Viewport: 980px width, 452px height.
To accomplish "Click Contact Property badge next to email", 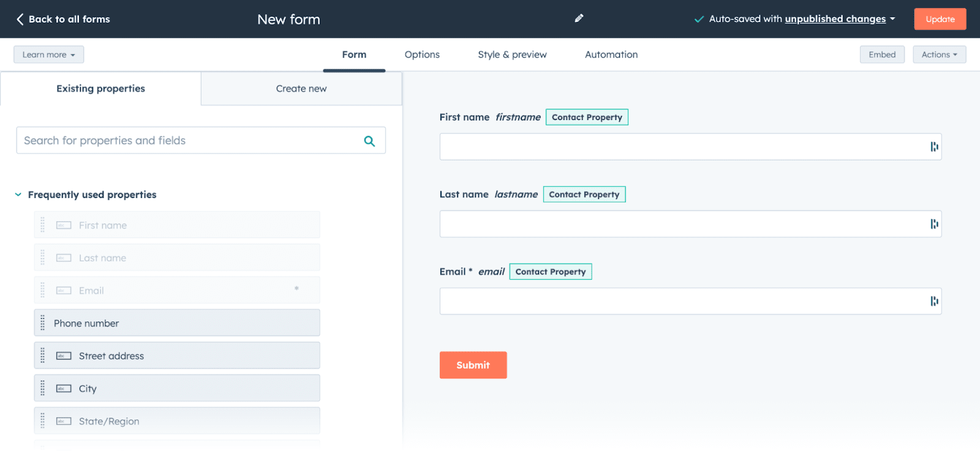I will pyautogui.click(x=551, y=271).
